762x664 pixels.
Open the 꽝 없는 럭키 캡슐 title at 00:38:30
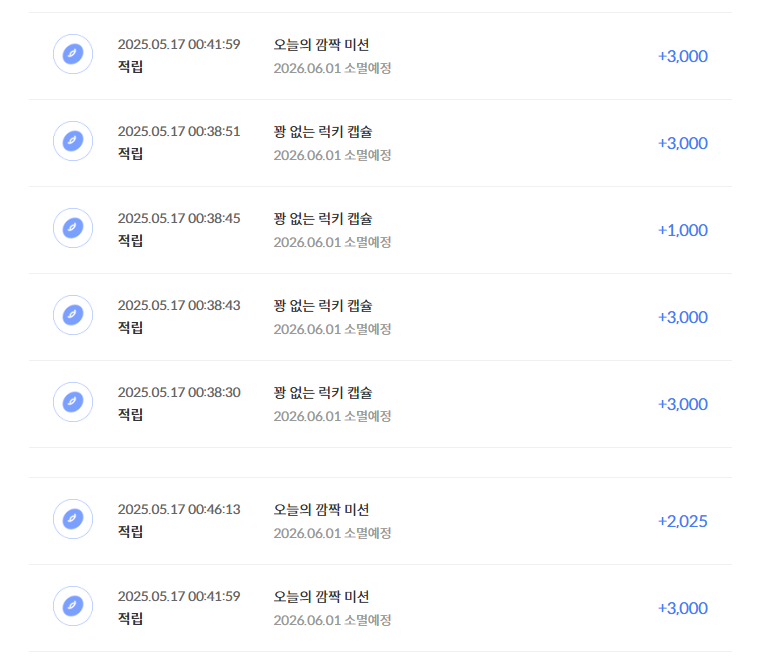point(323,393)
